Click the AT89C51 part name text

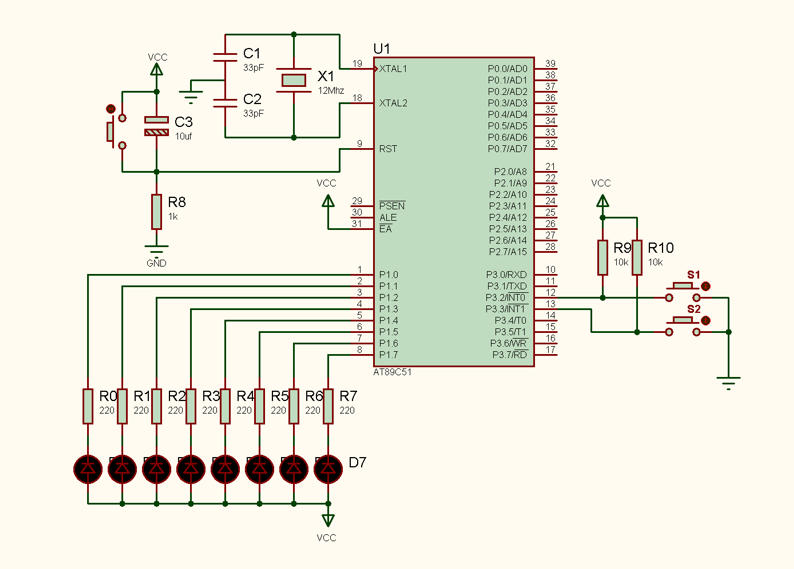(392, 372)
